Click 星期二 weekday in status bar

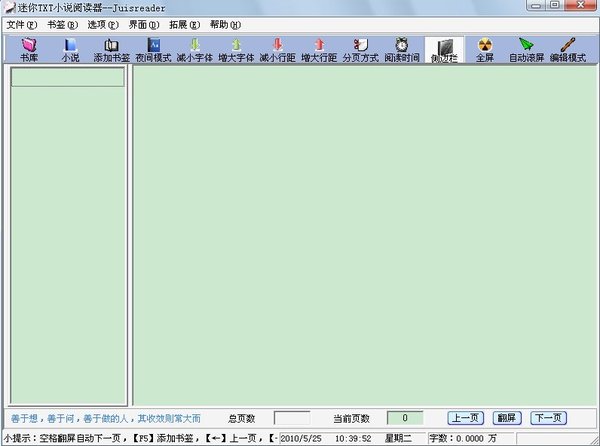tap(398, 438)
